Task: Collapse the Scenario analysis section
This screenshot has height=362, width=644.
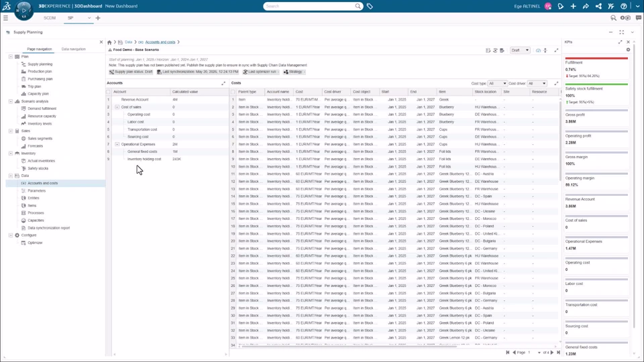Action: coord(11,101)
